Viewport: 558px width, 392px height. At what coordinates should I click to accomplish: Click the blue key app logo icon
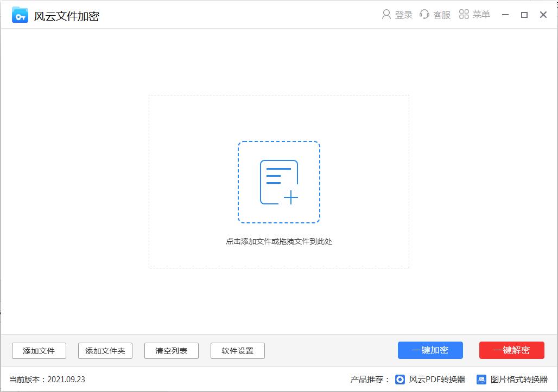20,15
